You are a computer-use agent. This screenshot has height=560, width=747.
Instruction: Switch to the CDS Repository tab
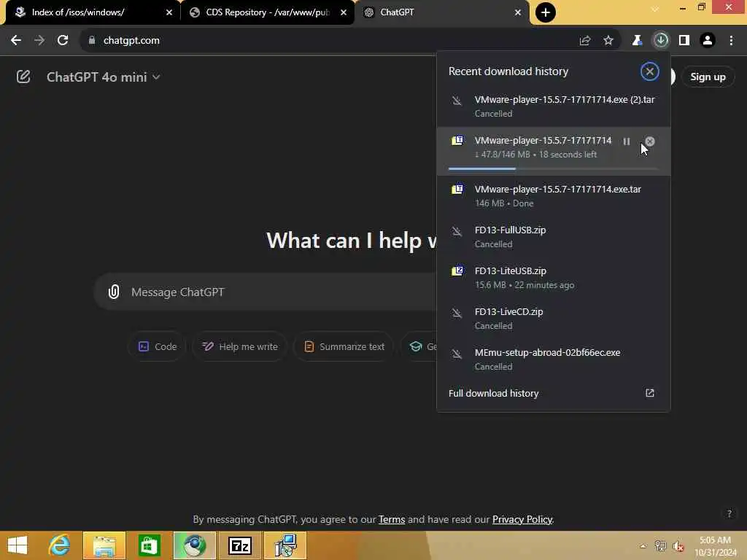point(267,12)
